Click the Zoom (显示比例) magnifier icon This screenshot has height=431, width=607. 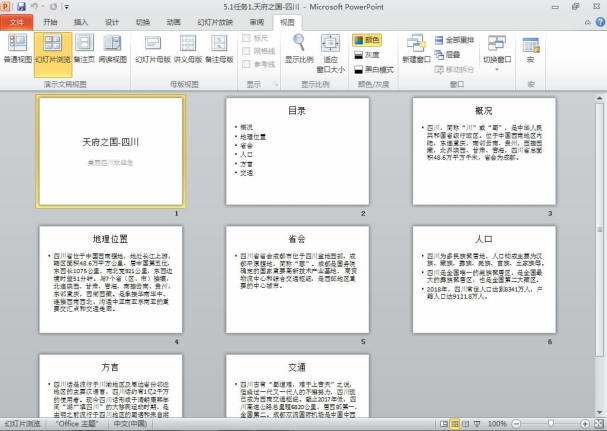297,48
